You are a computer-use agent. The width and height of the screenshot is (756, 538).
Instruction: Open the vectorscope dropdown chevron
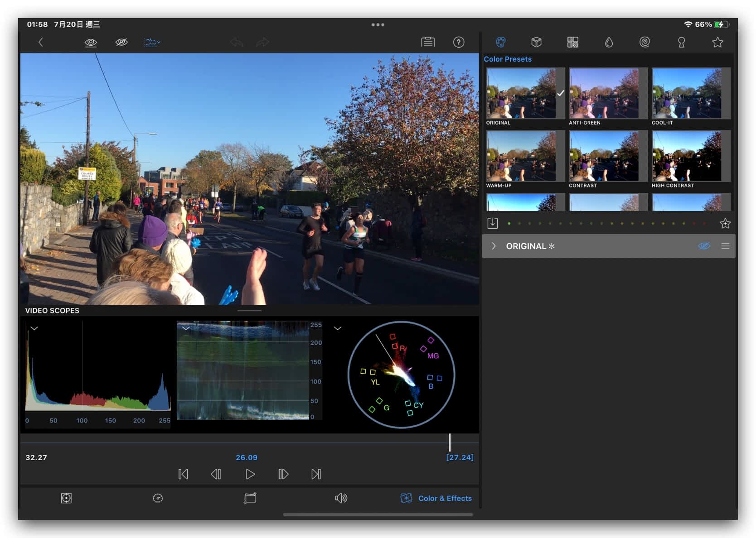tap(338, 328)
